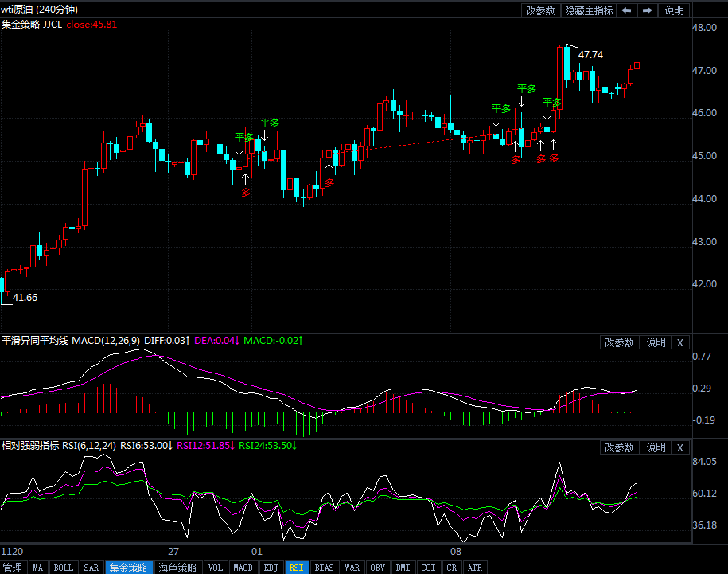Select the CCI indicator tab
The height and width of the screenshot is (574, 728).
pyautogui.click(x=428, y=568)
